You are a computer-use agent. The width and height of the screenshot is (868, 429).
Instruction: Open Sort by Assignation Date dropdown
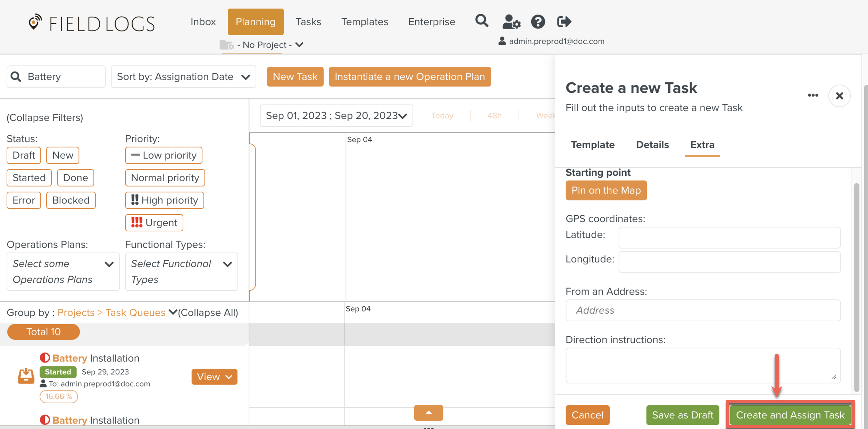183,76
